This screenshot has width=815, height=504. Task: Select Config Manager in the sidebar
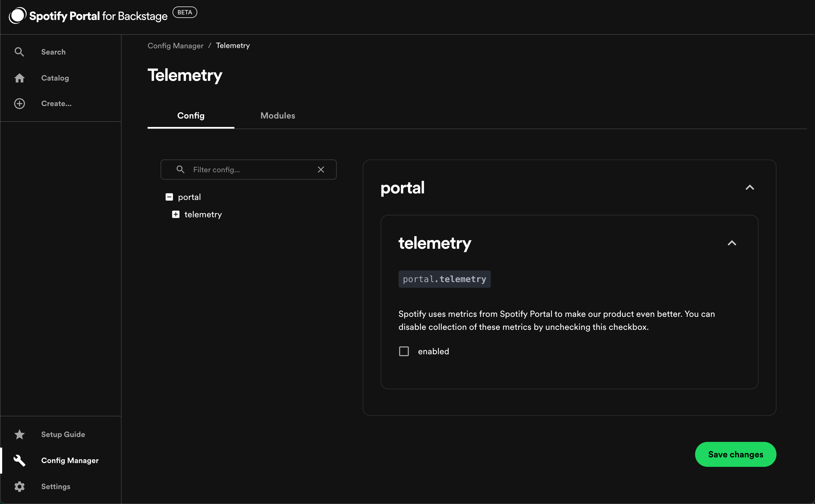click(x=60, y=460)
